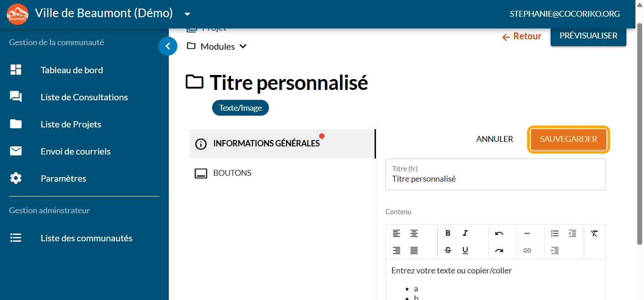This screenshot has height=300, width=644.
Task: Click into the Titre (fr) field
Action: 495,179
